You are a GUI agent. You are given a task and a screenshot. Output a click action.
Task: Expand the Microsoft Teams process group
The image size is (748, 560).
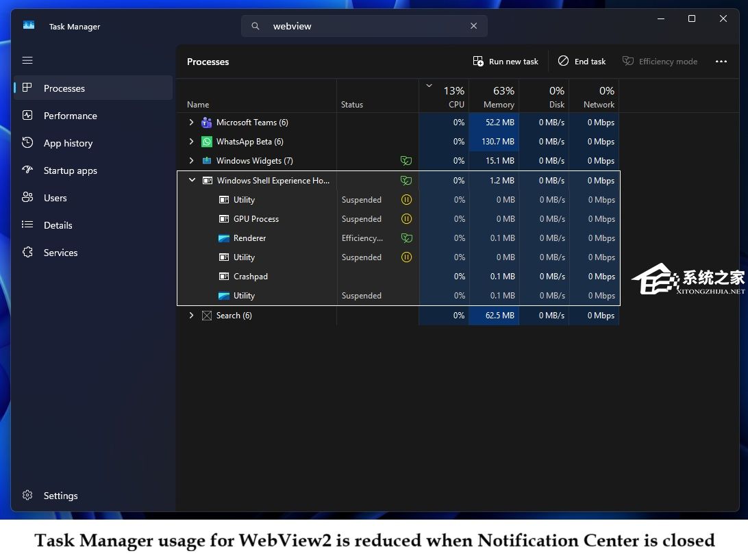pyautogui.click(x=192, y=123)
